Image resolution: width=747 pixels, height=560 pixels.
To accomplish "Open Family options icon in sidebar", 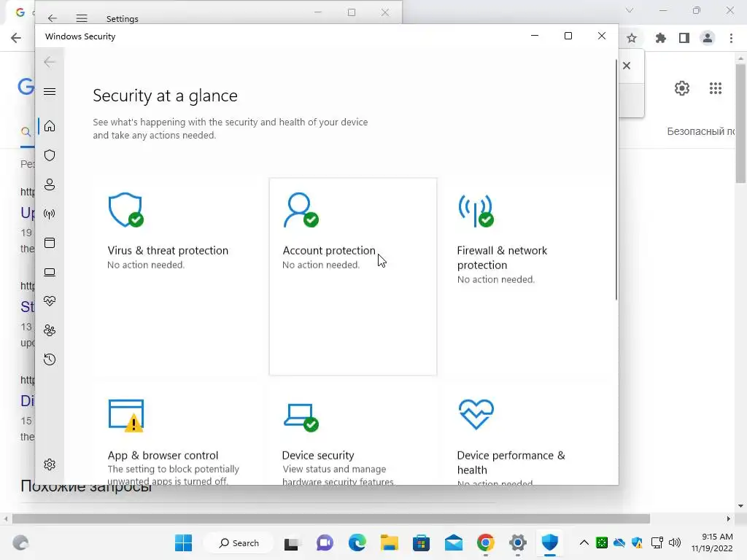I will [50, 330].
